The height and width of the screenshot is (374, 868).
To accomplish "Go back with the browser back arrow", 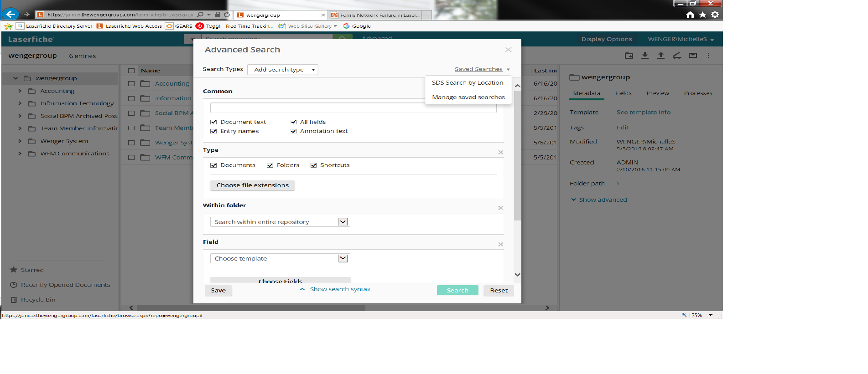I will tap(11, 14).
